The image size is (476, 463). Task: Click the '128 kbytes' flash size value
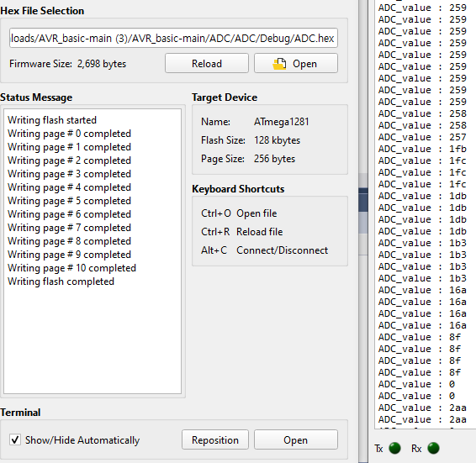[277, 140]
